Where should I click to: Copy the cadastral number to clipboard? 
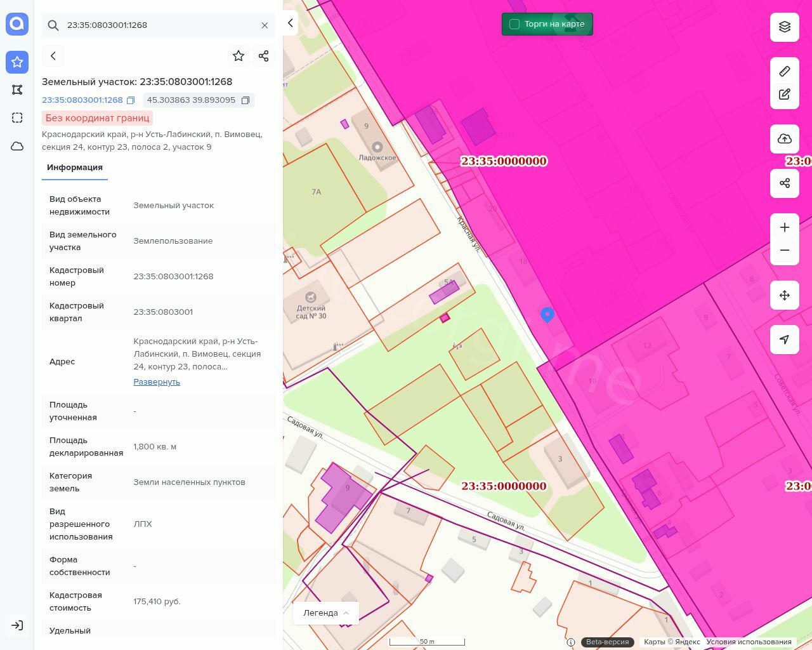131,100
